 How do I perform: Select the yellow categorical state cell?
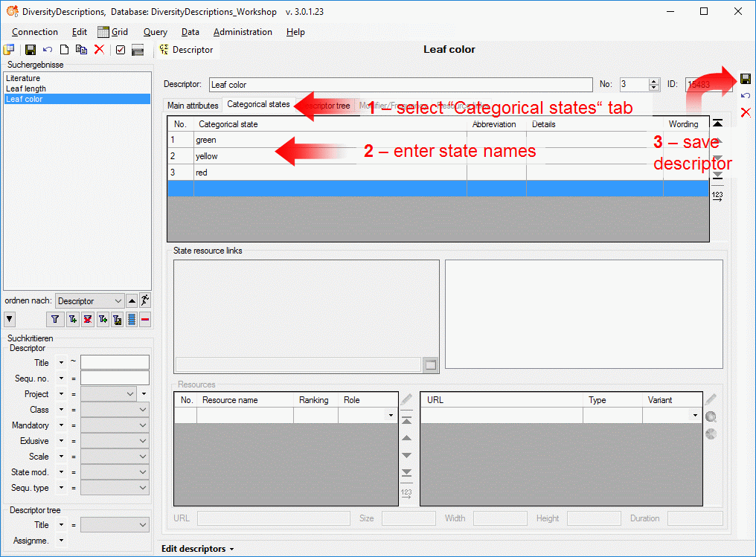click(x=330, y=156)
